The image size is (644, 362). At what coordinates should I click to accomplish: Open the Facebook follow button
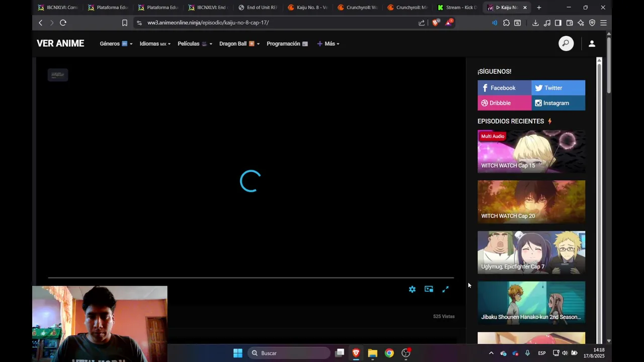tap(504, 88)
